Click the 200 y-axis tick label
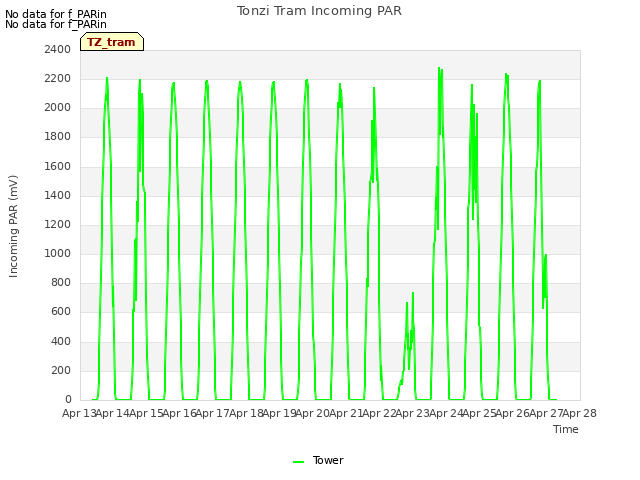The height and width of the screenshot is (480, 640). click(61, 370)
